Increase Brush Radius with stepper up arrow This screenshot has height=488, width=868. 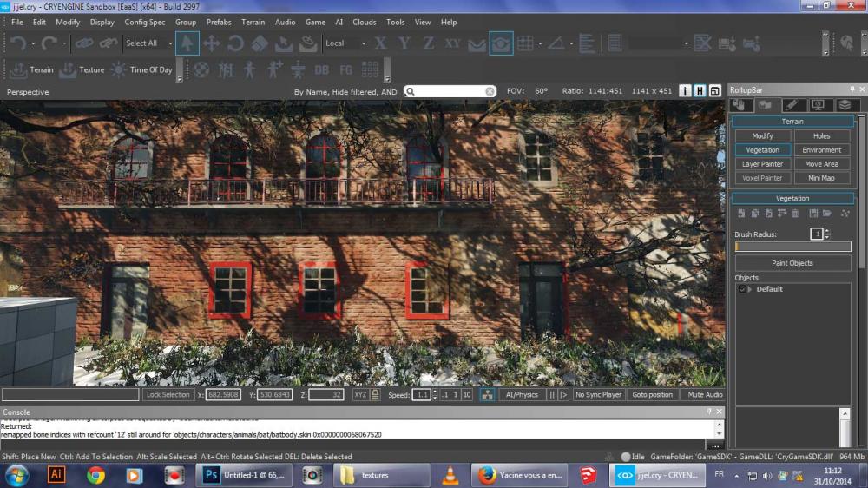tap(827, 231)
